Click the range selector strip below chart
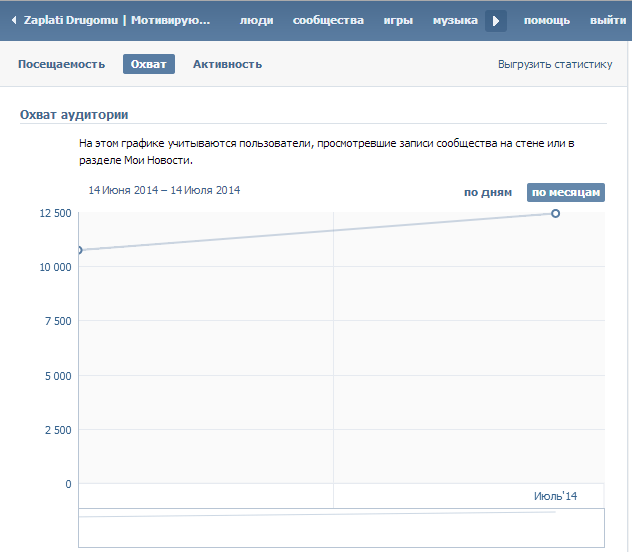Image resolution: width=632 pixels, height=552 pixels. (x=341, y=527)
